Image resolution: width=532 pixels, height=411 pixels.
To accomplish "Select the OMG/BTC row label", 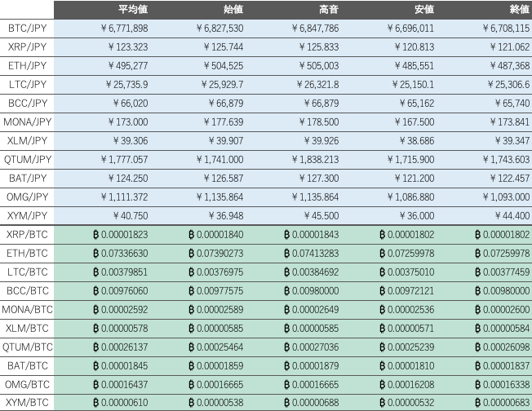I will (x=27, y=384).
